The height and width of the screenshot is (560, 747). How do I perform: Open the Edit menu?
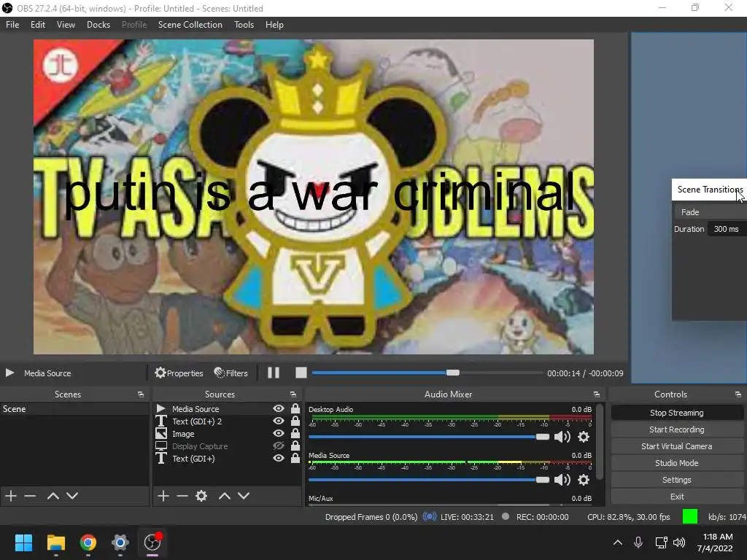tap(38, 25)
